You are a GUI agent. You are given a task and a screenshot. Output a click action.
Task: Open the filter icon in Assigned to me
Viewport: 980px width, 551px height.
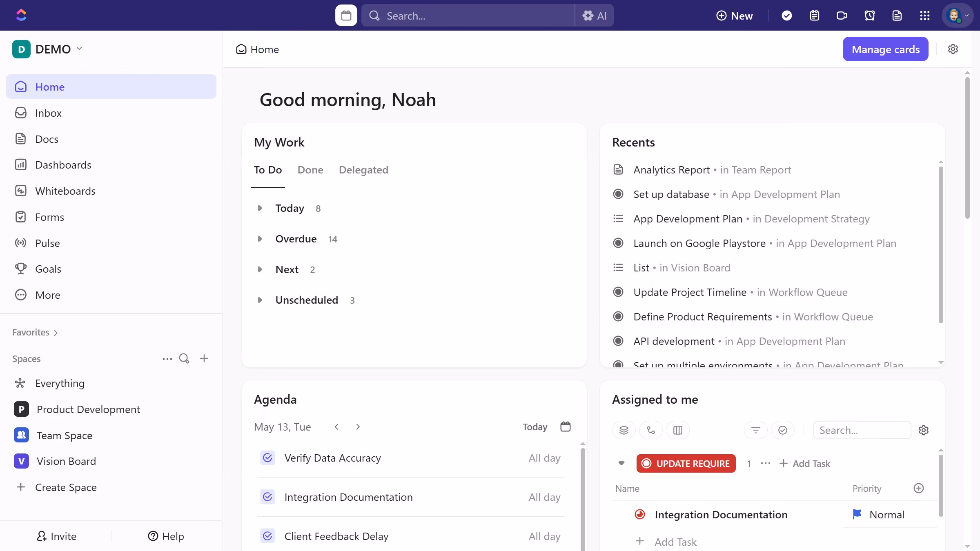[x=755, y=430]
